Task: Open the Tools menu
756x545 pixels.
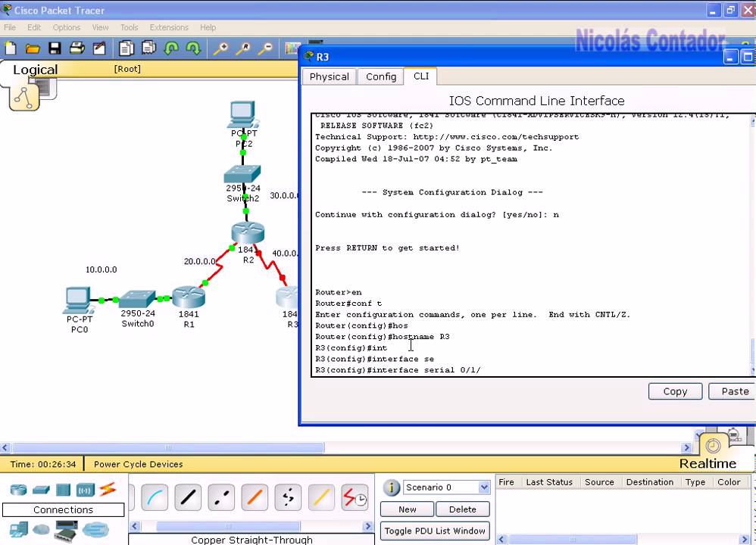Action: coord(129,27)
